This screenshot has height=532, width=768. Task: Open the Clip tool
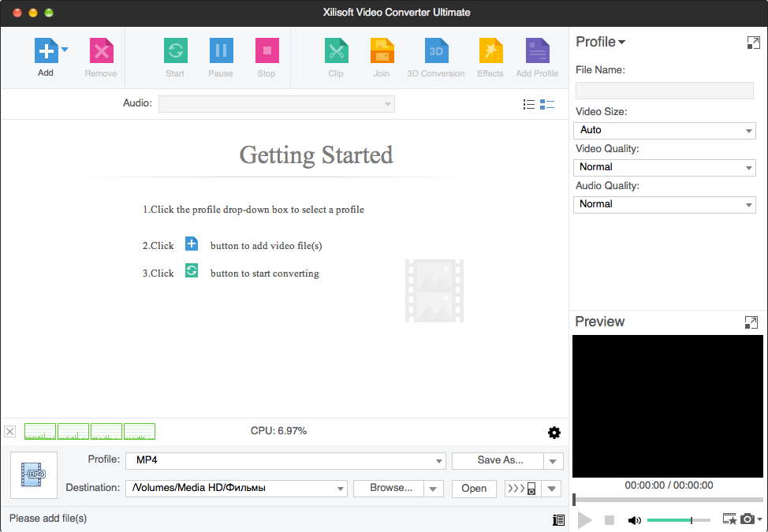pyautogui.click(x=336, y=50)
